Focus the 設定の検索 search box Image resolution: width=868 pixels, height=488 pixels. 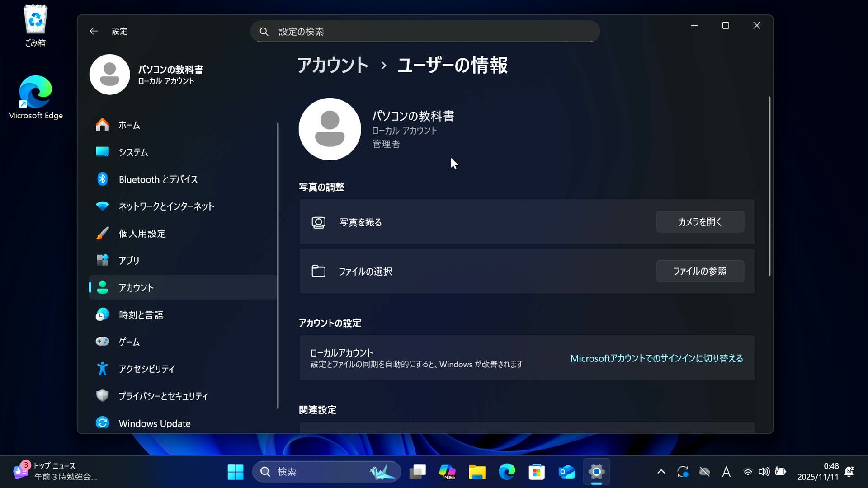point(425,32)
